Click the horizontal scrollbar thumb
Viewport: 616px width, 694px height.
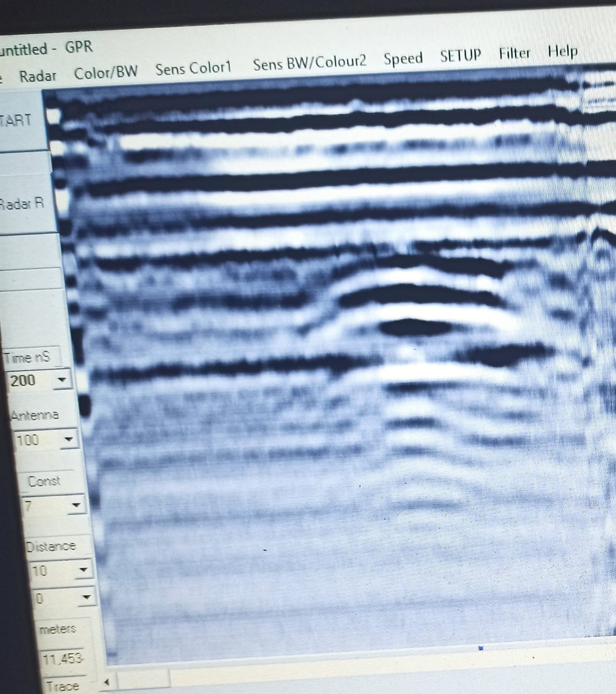click(143, 679)
